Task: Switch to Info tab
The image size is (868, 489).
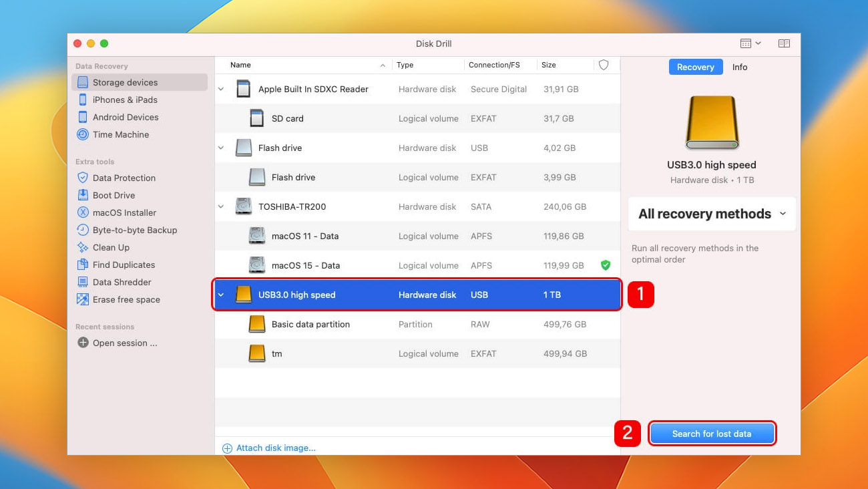Action: pos(740,67)
